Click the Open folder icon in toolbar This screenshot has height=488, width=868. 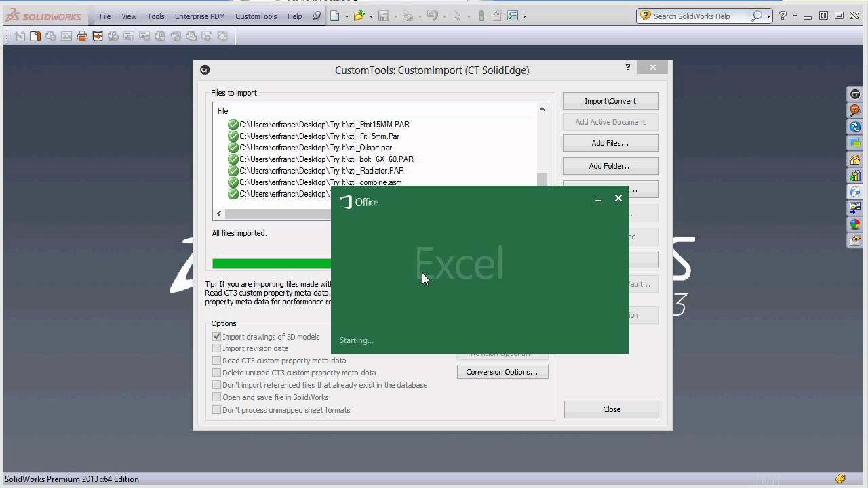click(359, 16)
